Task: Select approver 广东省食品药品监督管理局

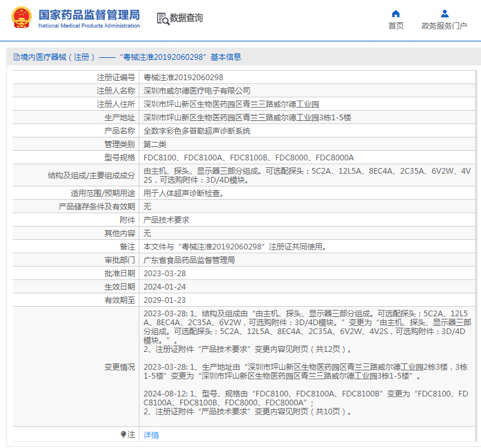Action: (x=189, y=260)
